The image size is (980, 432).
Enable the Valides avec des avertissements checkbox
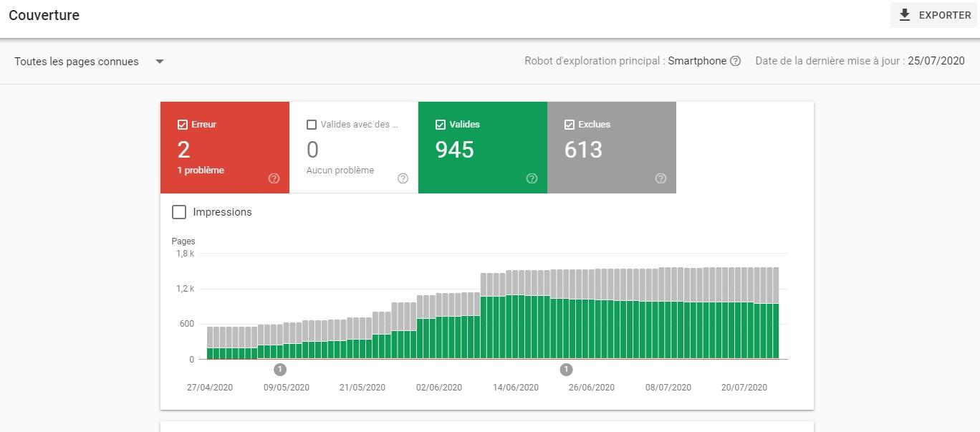pos(312,124)
